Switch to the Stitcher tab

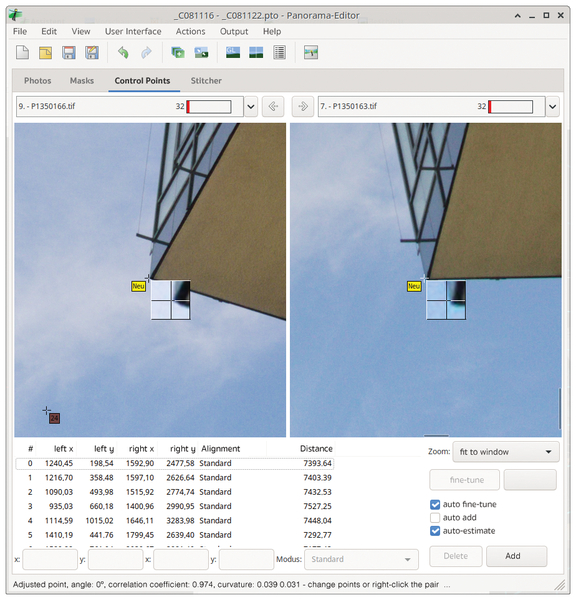click(x=206, y=81)
